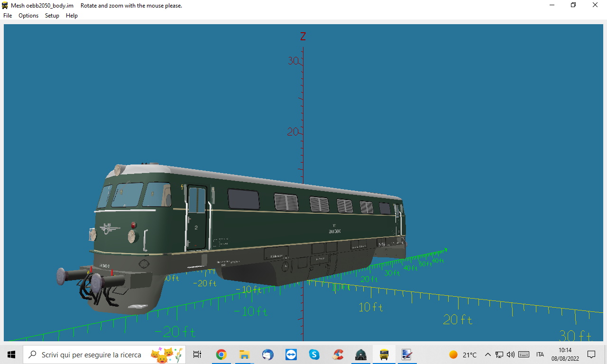Open the File menu
607x364 pixels.
pyautogui.click(x=8, y=16)
